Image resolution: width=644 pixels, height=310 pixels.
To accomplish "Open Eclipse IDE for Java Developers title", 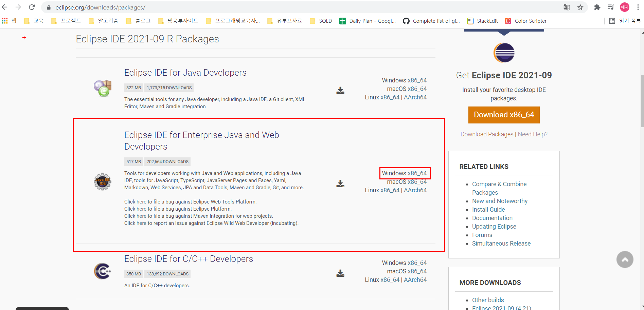I will (x=185, y=73).
